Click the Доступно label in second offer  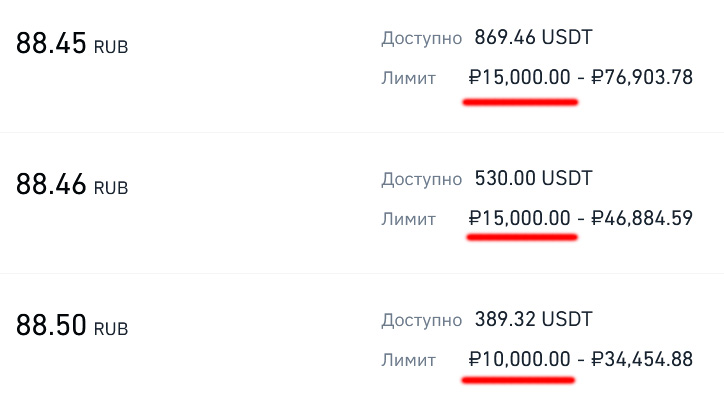point(422,179)
